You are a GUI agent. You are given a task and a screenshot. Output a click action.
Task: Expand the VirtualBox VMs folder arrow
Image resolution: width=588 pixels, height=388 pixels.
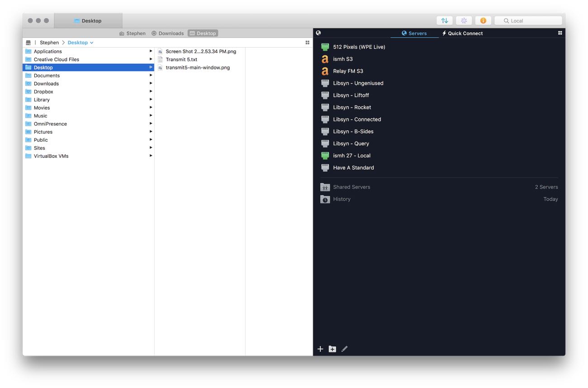[x=151, y=156]
